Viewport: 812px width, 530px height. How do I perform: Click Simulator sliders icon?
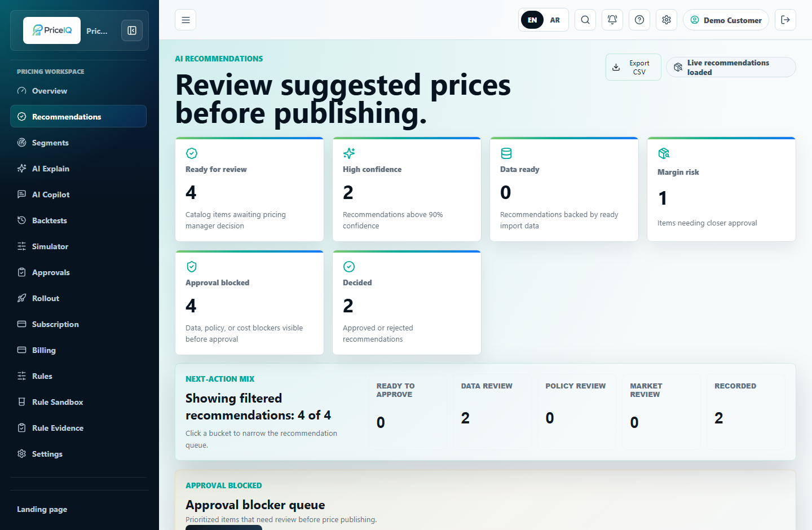[22, 246]
